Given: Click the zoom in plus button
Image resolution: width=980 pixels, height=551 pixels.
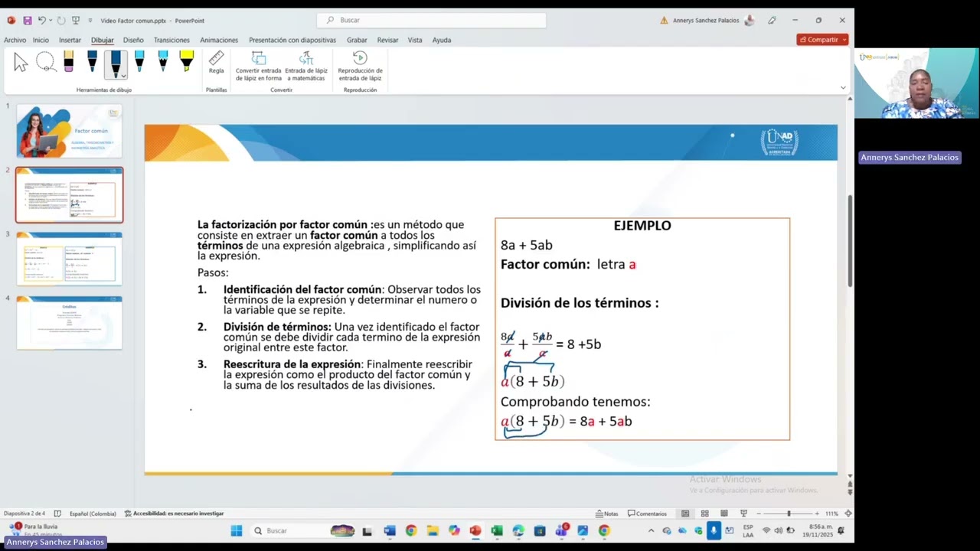Looking at the screenshot, I should [817, 514].
